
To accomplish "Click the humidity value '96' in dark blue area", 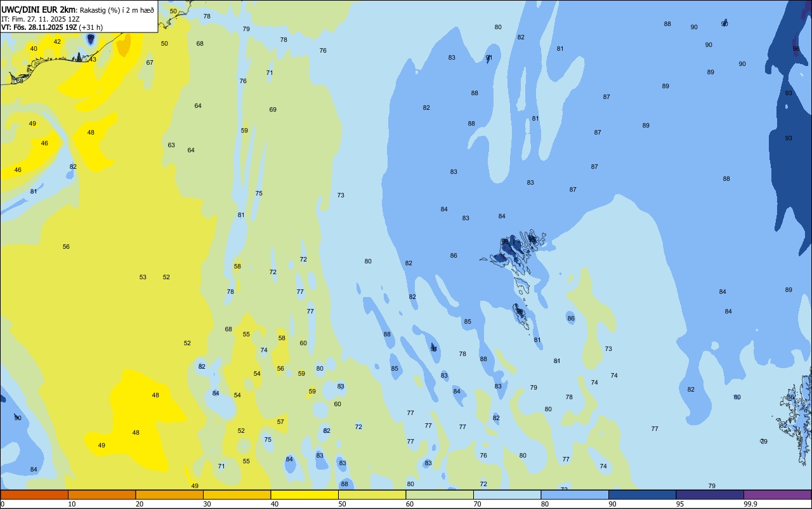I will click(796, 49).
